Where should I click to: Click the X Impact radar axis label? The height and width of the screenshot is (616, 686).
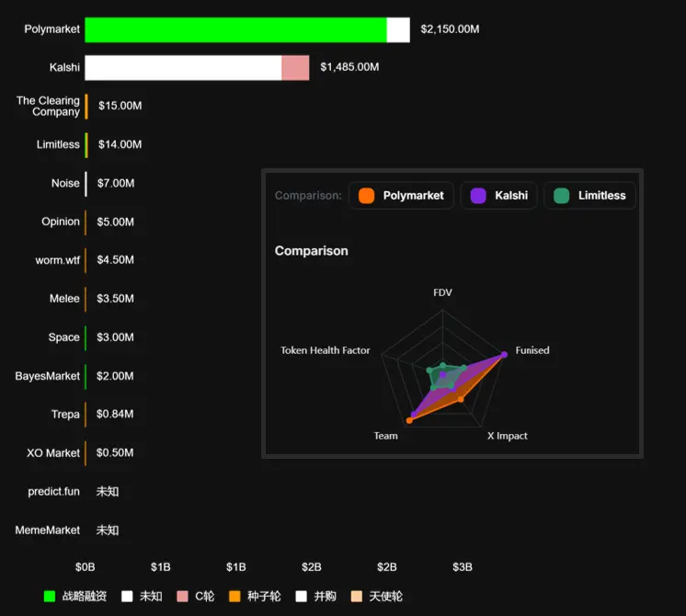pyautogui.click(x=507, y=436)
